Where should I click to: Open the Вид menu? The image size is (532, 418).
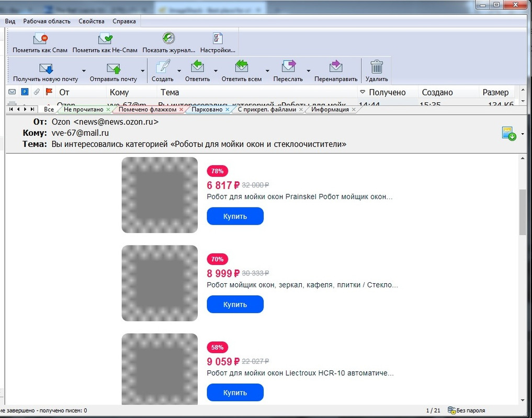(10, 21)
